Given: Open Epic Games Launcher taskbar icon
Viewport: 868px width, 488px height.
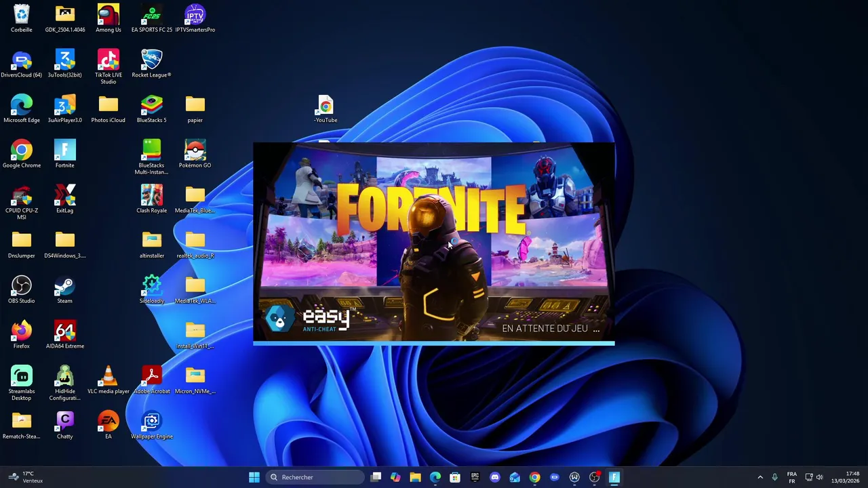Looking at the screenshot, I should (475, 477).
